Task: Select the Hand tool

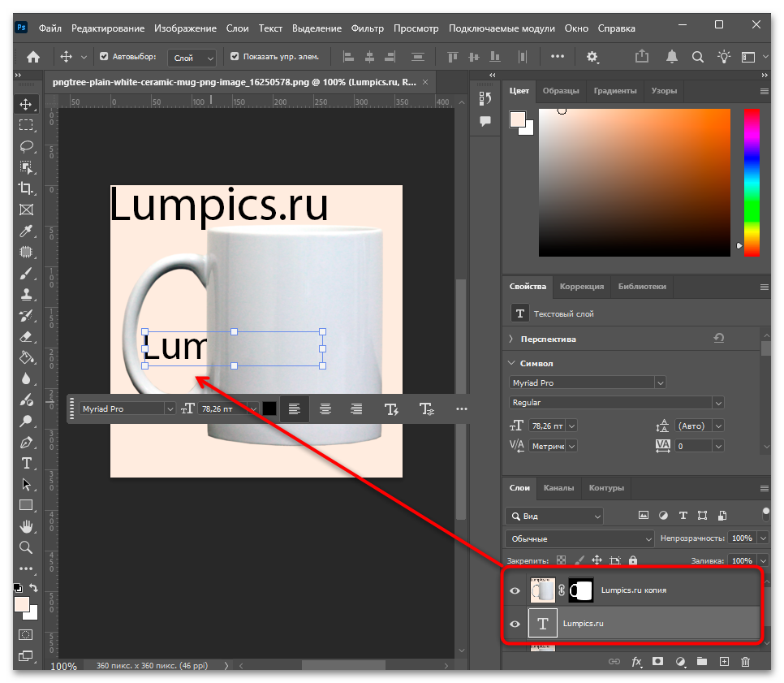Action: pos(26,526)
